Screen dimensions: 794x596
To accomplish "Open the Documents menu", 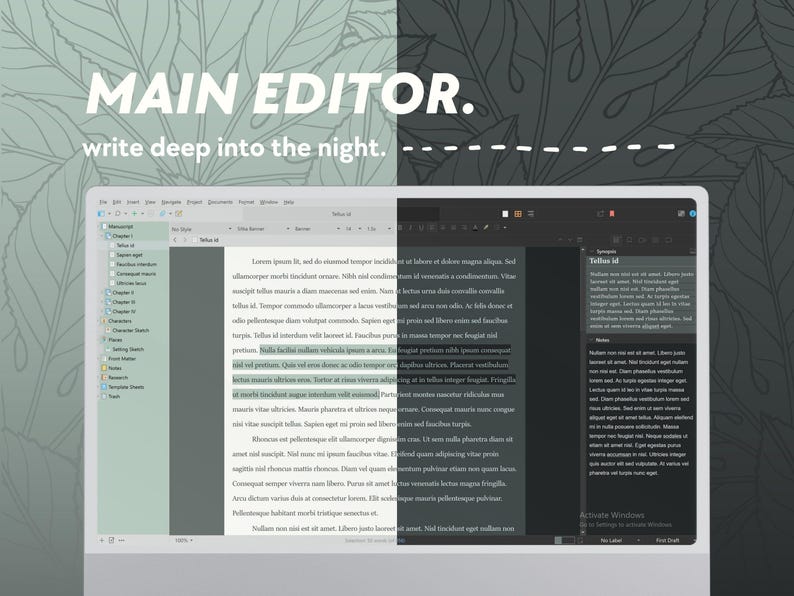I will click(220, 202).
